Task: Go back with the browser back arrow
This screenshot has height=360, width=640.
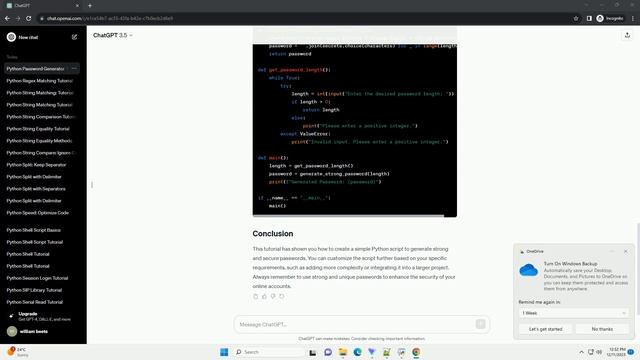Action: [7, 18]
